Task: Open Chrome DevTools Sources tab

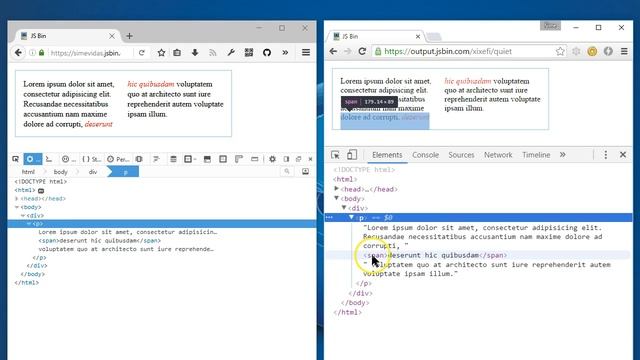Action: tap(461, 155)
